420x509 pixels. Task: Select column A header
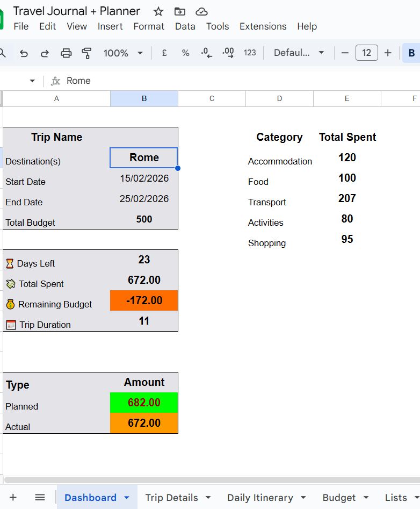pos(56,99)
